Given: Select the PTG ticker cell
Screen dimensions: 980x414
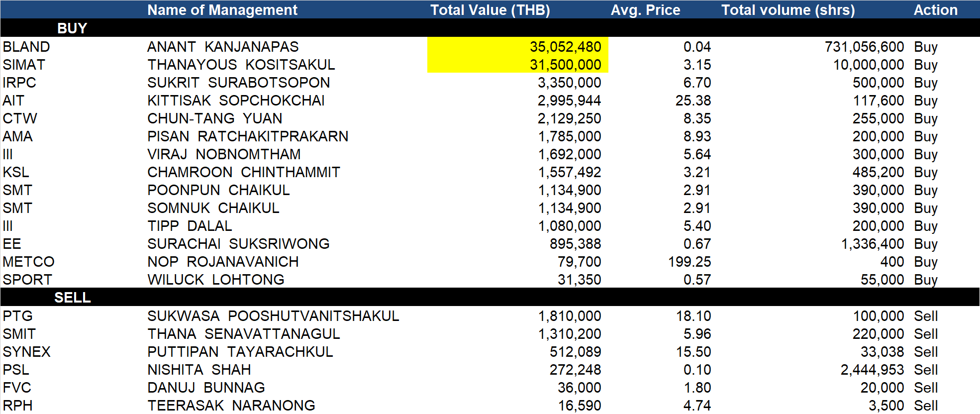Looking at the screenshot, I should click(x=17, y=316).
